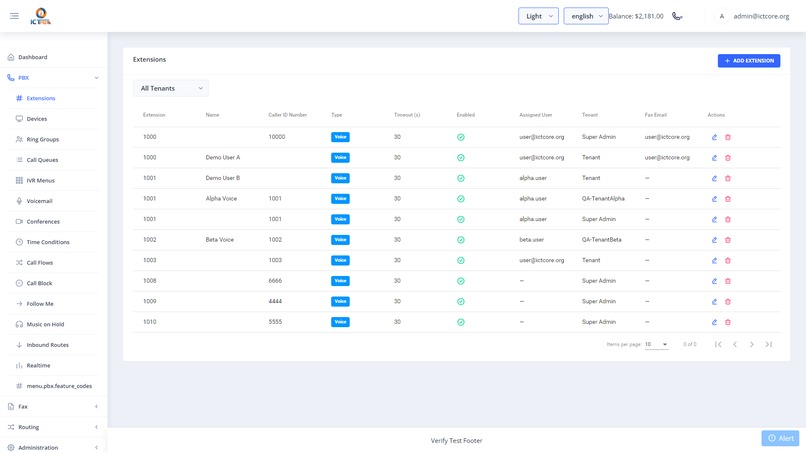Open the Light theme dropdown

point(538,16)
